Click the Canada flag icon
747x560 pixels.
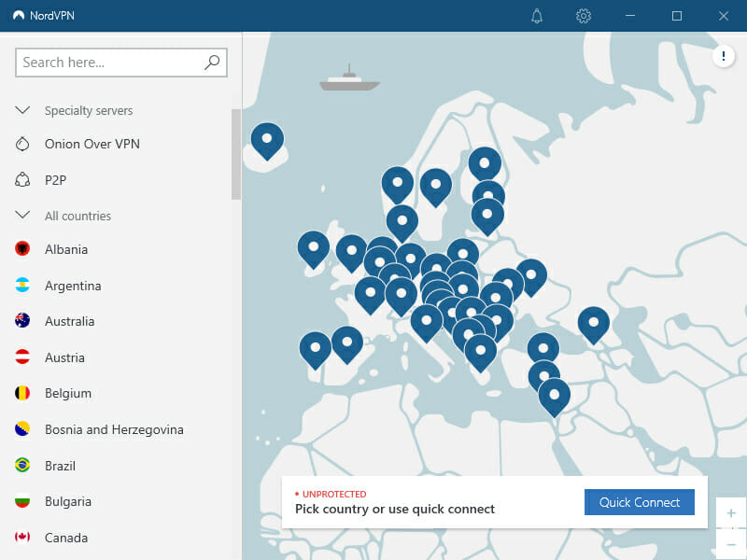tap(22, 538)
